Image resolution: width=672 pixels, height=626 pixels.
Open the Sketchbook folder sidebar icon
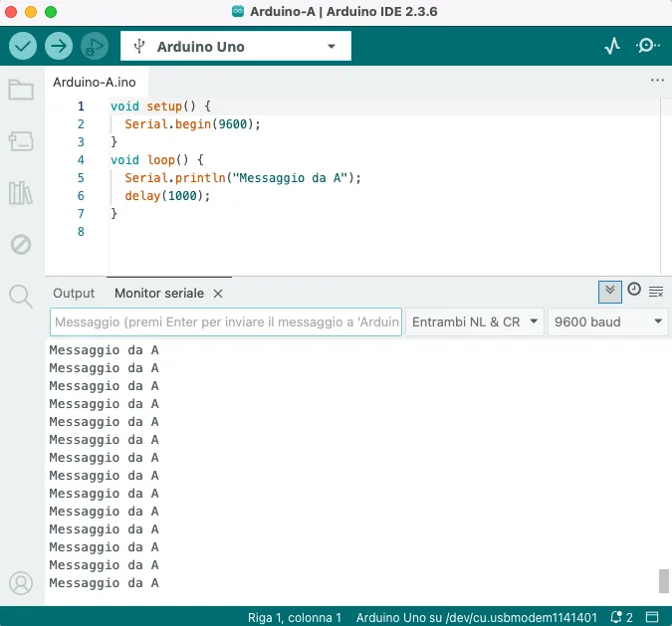click(21, 90)
